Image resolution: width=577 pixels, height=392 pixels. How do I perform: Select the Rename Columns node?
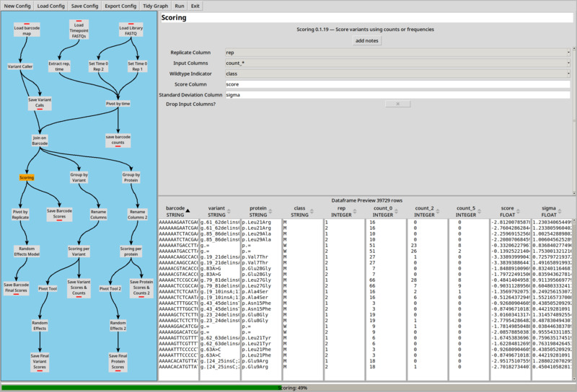pos(98,215)
